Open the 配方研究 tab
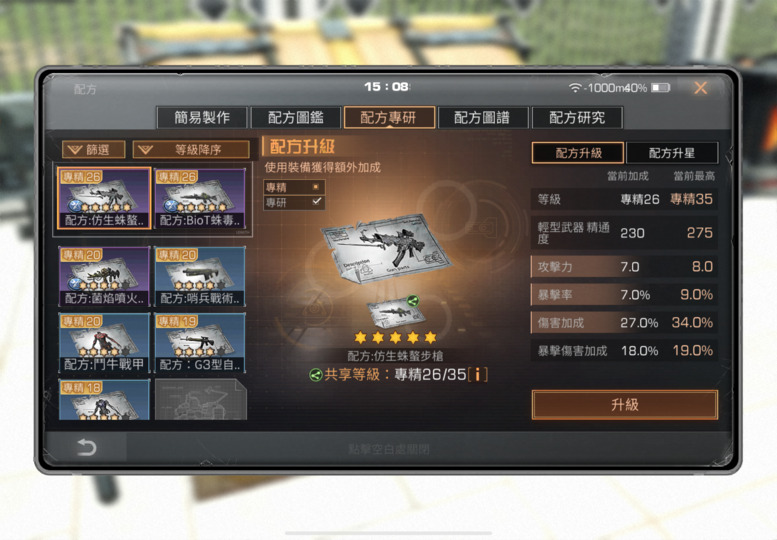This screenshot has height=540, width=777. (577, 117)
